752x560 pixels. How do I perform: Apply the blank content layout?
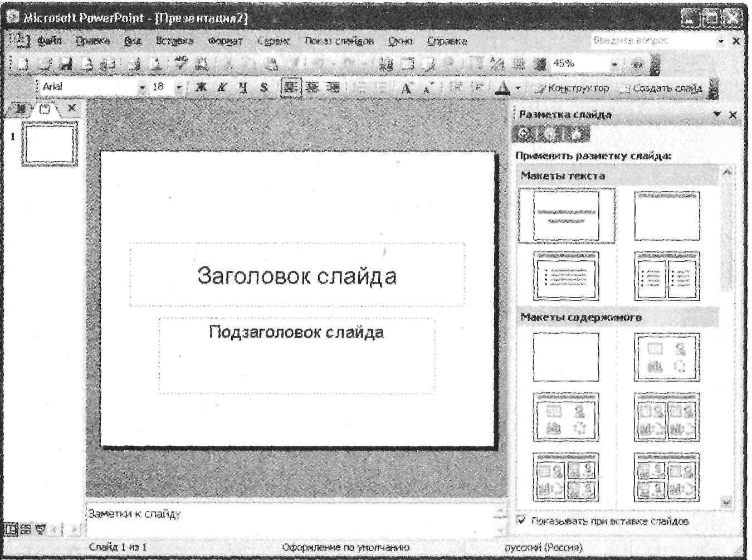pyautogui.click(x=566, y=357)
